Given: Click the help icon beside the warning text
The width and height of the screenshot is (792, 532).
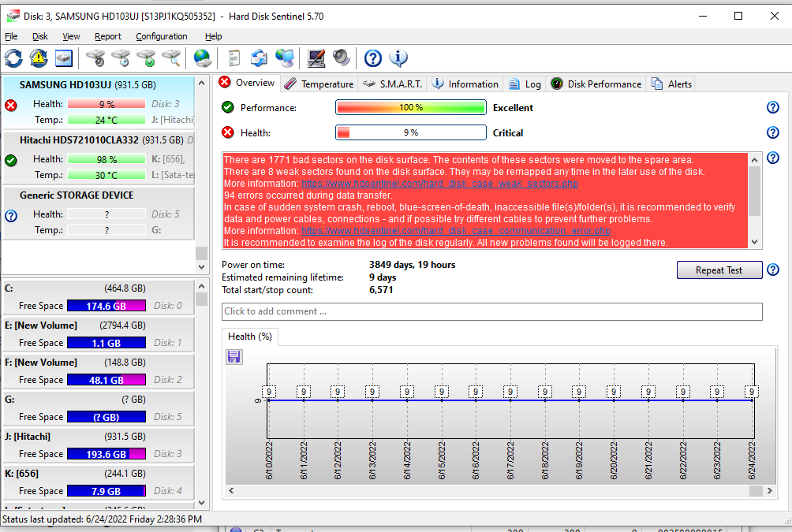Looking at the screenshot, I should [x=773, y=158].
